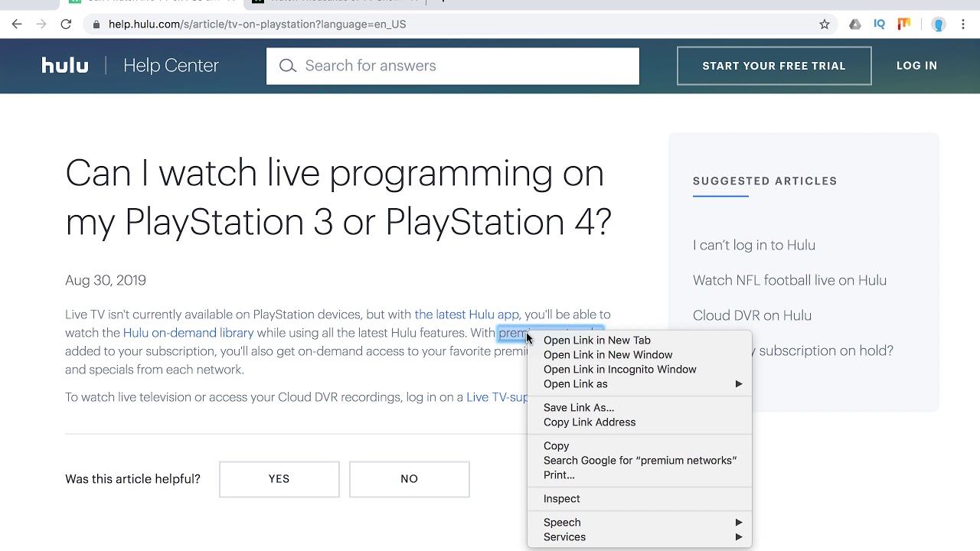980x551 pixels.
Task: Click the SUGGESTED ARTICLES heading
Action: pos(765,181)
